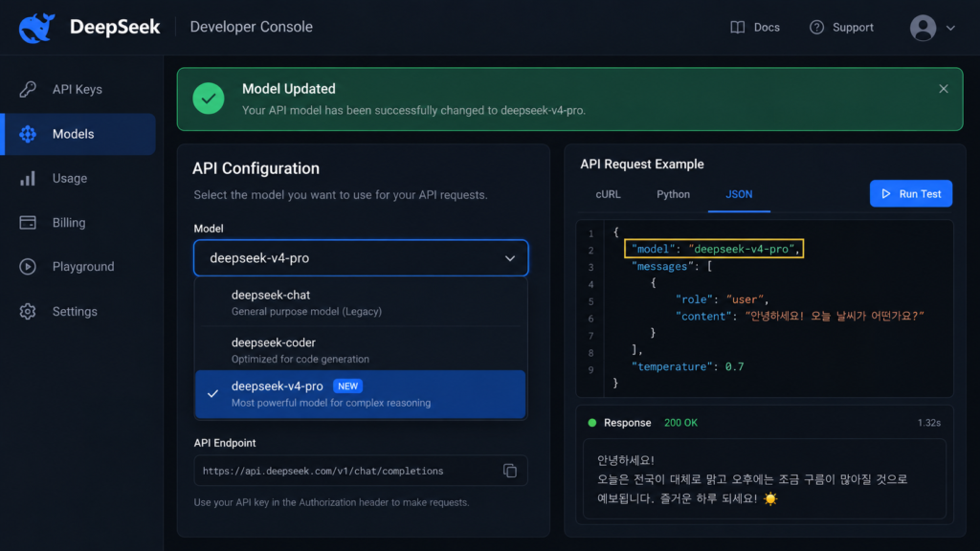Click the Korean response text box

click(765, 478)
